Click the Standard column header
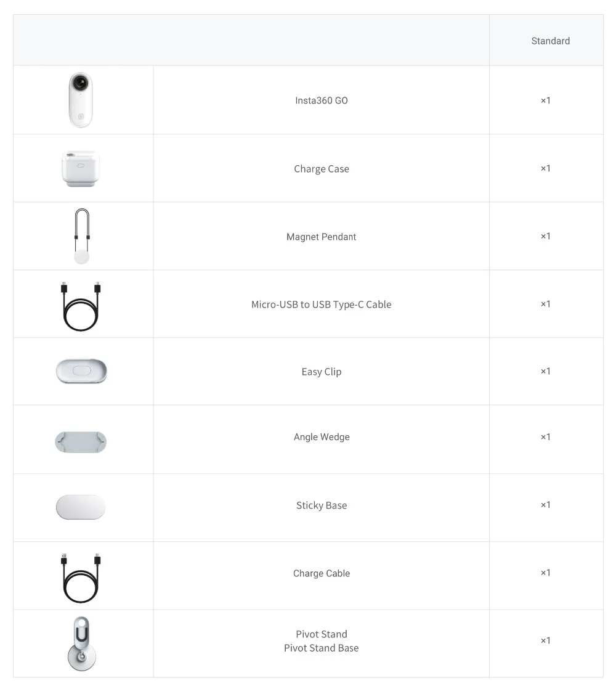The width and height of the screenshot is (616, 699). click(551, 41)
